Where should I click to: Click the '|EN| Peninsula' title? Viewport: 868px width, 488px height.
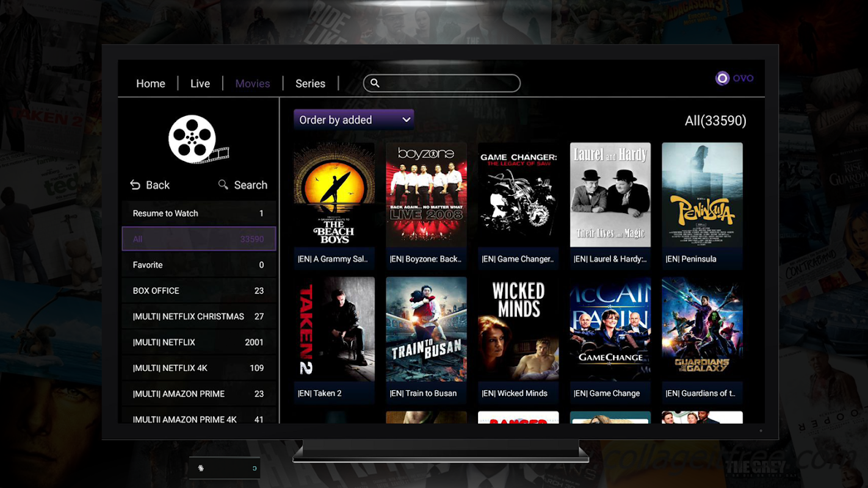691,259
